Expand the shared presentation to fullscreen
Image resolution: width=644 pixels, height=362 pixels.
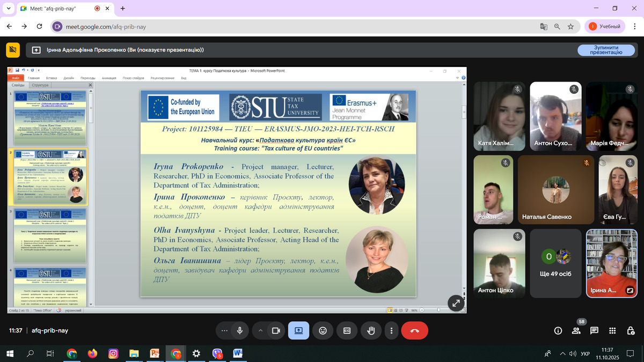(456, 303)
